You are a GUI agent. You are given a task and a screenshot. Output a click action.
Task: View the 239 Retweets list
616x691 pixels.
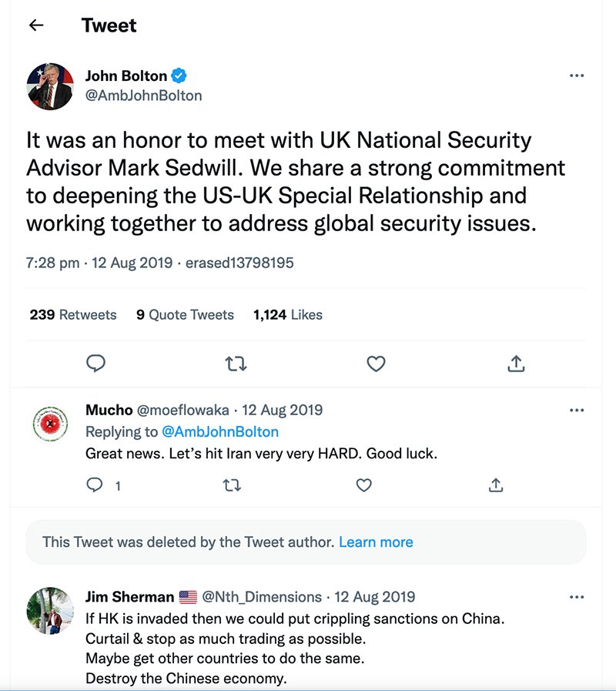(x=73, y=314)
